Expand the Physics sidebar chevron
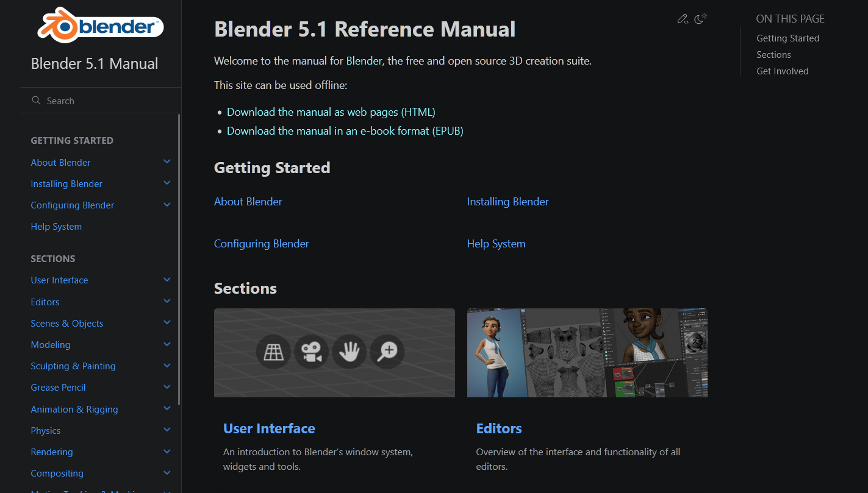868x493 pixels. [x=167, y=430]
